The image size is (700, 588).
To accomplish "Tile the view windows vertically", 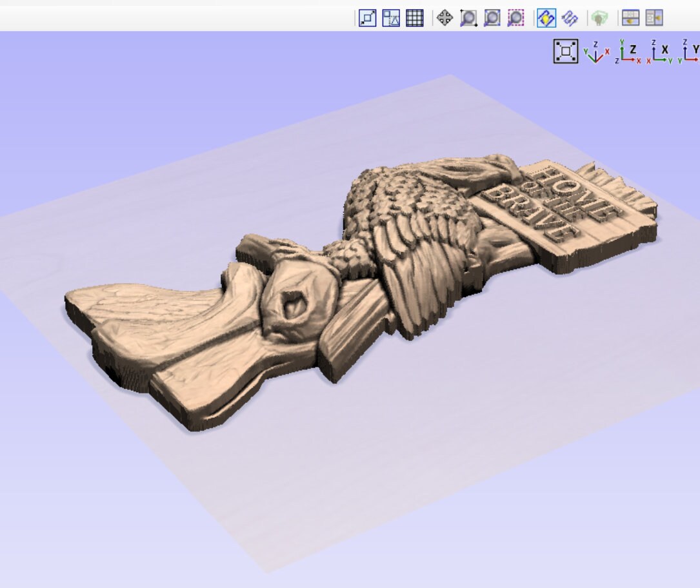I will coord(653,19).
